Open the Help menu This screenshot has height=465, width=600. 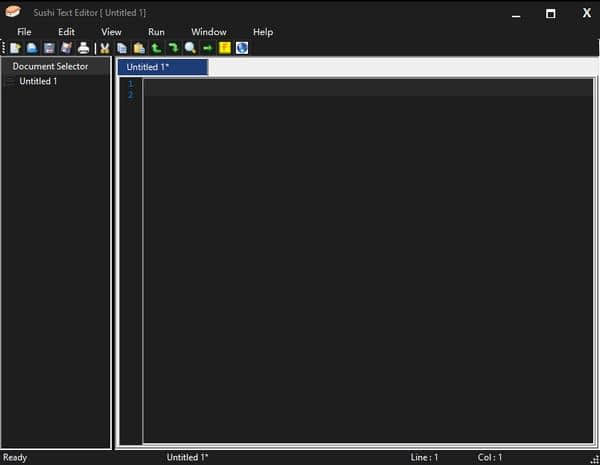(x=262, y=32)
